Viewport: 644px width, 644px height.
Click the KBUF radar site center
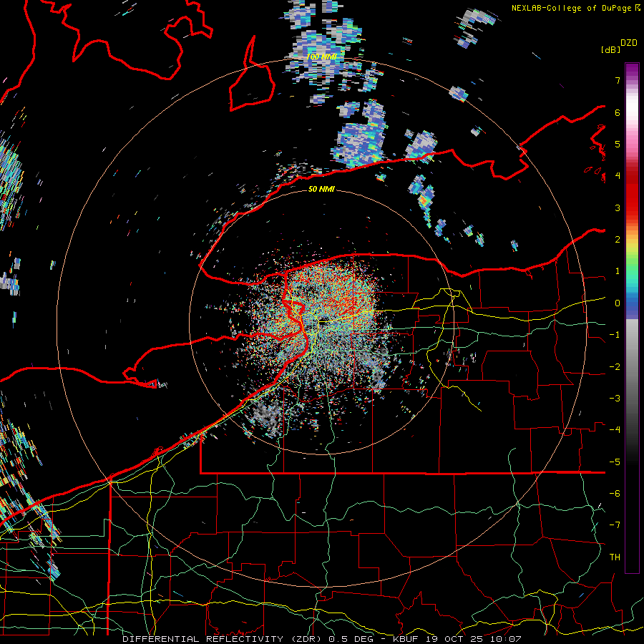point(323,322)
